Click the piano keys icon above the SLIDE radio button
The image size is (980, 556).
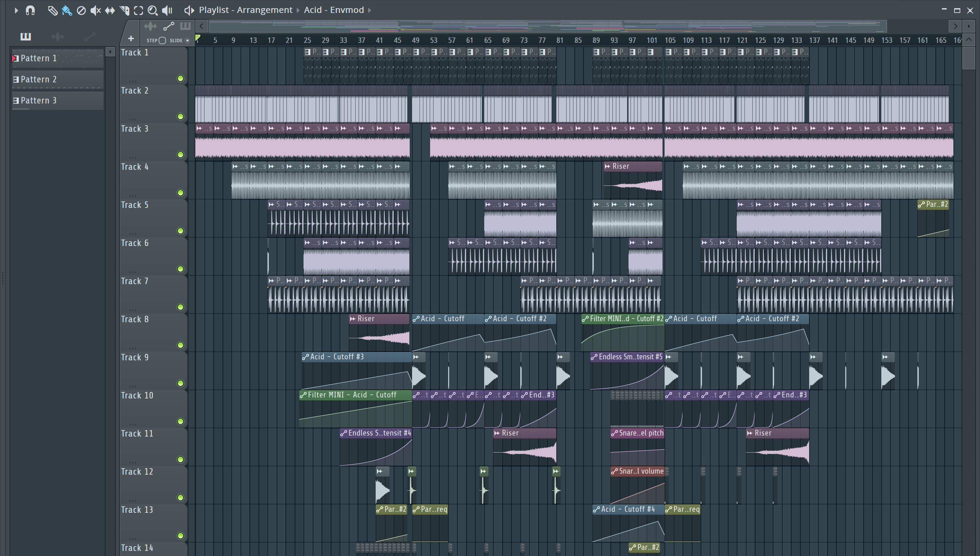coord(185,26)
